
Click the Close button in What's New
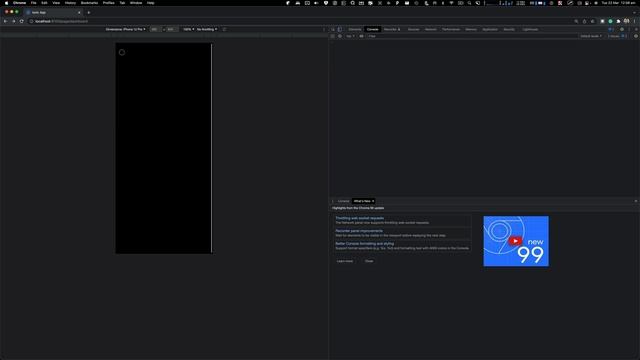point(369,261)
